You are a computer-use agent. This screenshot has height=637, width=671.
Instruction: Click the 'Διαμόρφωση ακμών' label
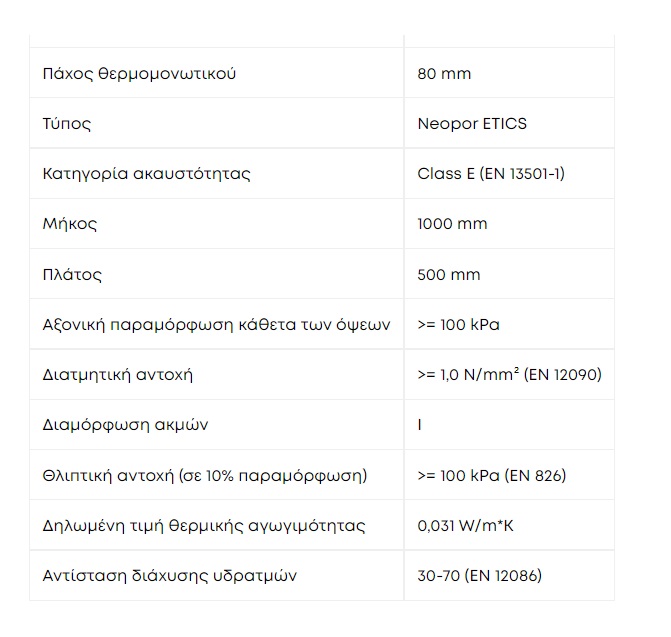(x=125, y=425)
